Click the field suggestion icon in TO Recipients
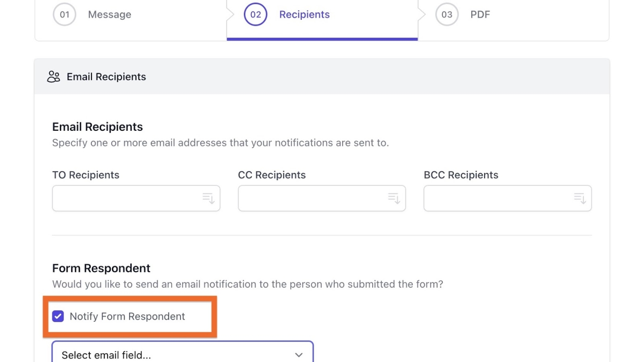644x362 pixels. click(x=208, y=198)
